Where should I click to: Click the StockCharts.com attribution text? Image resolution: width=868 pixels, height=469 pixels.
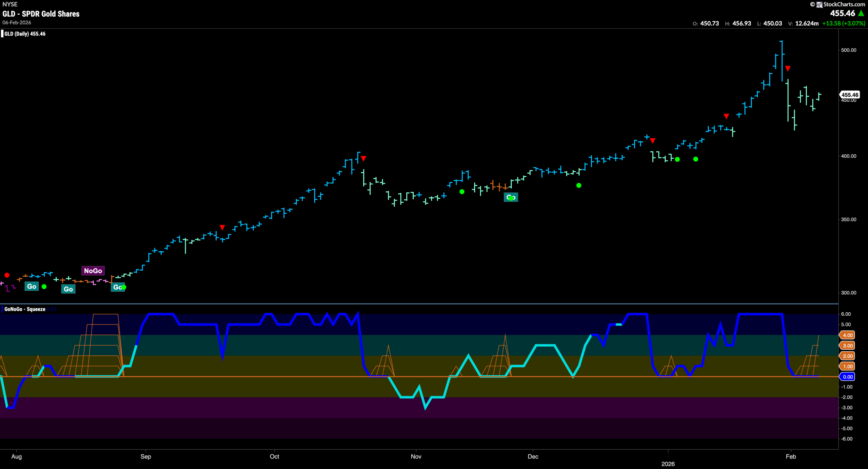[x=844, y=4]
